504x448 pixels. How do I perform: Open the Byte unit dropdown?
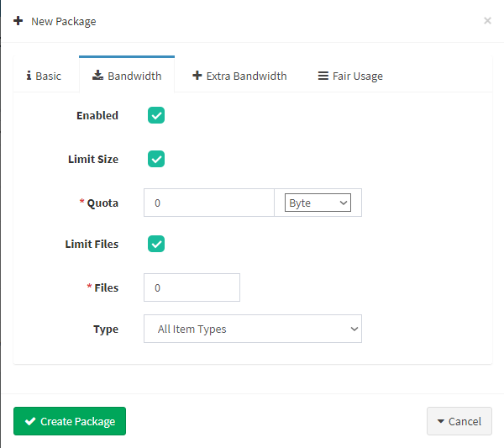[318, 203]
